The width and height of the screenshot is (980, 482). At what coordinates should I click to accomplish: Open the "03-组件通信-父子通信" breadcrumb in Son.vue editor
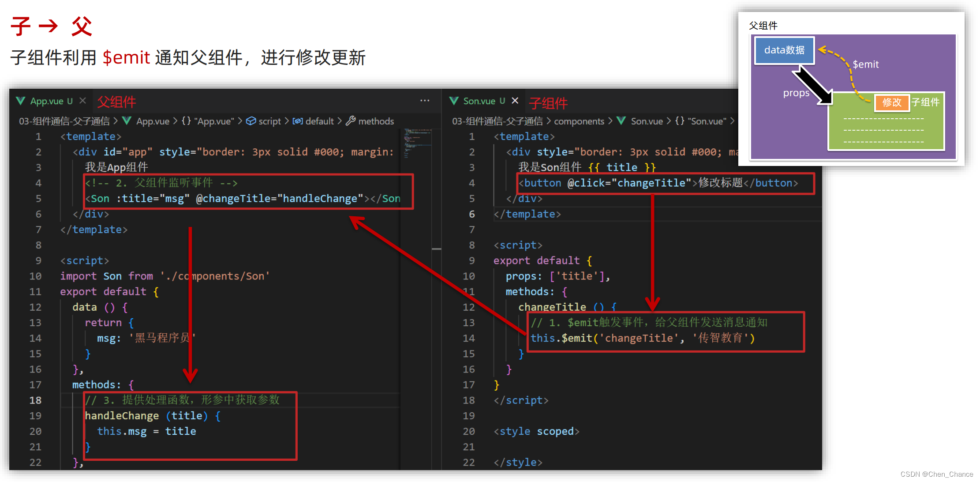click(x=497, y=121)
